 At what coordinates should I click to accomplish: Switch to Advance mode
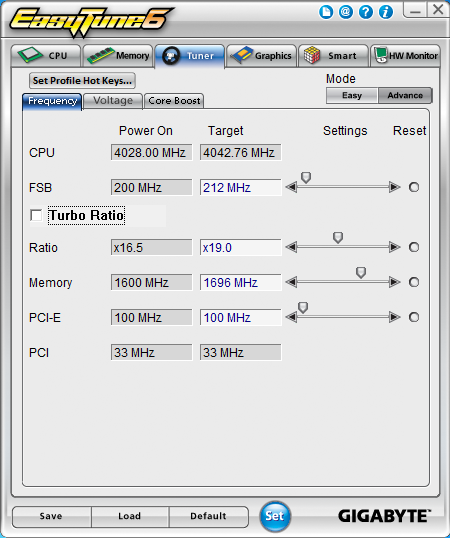pyautogui.click(x=405, y=95)
